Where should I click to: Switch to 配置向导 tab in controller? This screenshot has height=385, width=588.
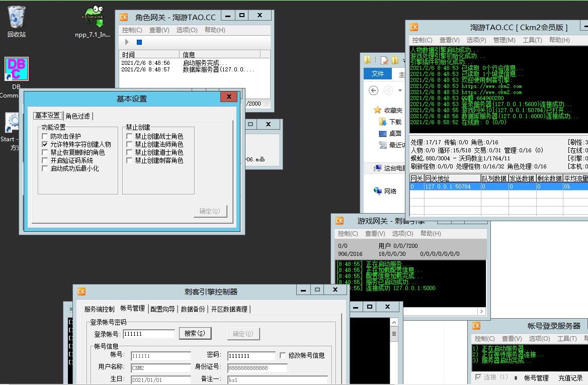point(163,309)
